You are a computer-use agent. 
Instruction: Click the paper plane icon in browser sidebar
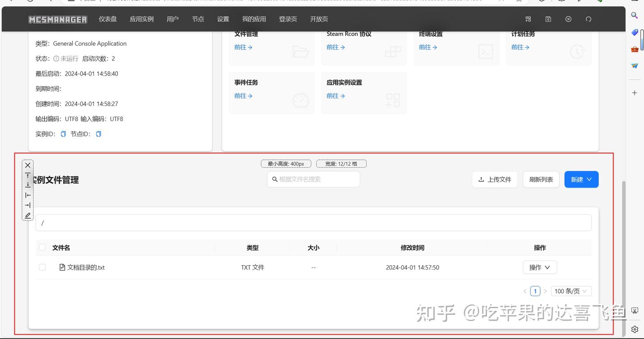point(634,66)
